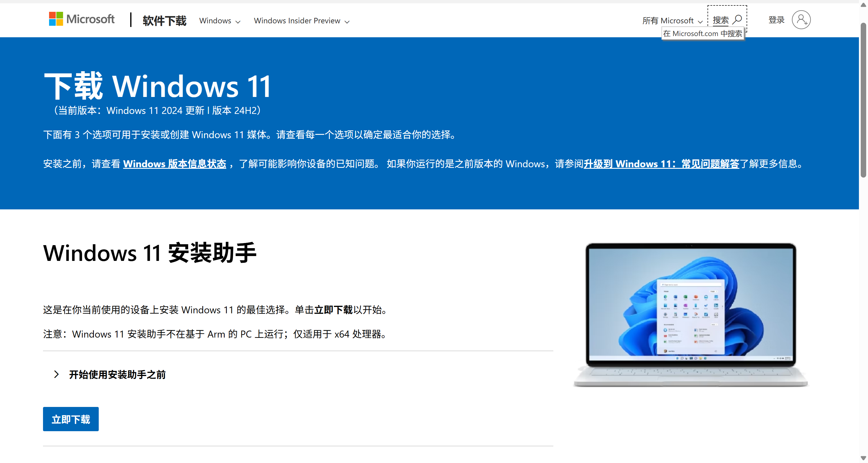The width and height of the screenshot is (868, 463).
Task: Expand Windows Insider Preview menu
Action: [302, 21]
